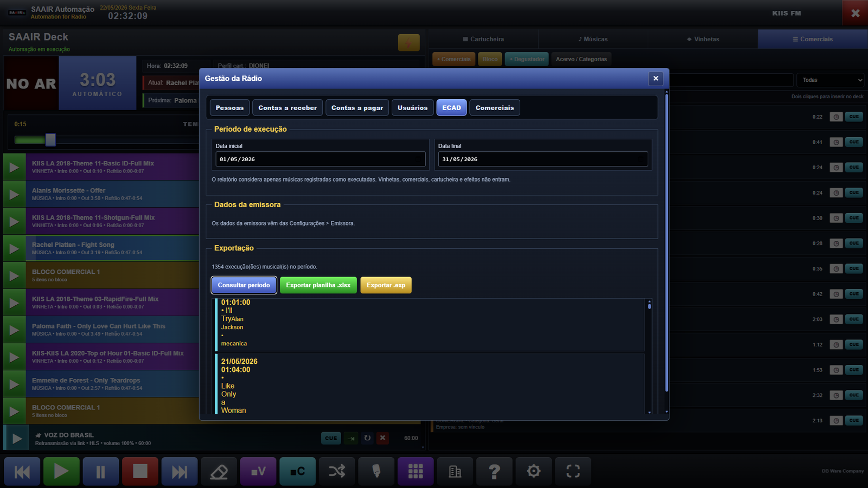This screenshot has width=868, height=488.
Task: Click the search field beside Todas
Action: click(x=731, y=80)
